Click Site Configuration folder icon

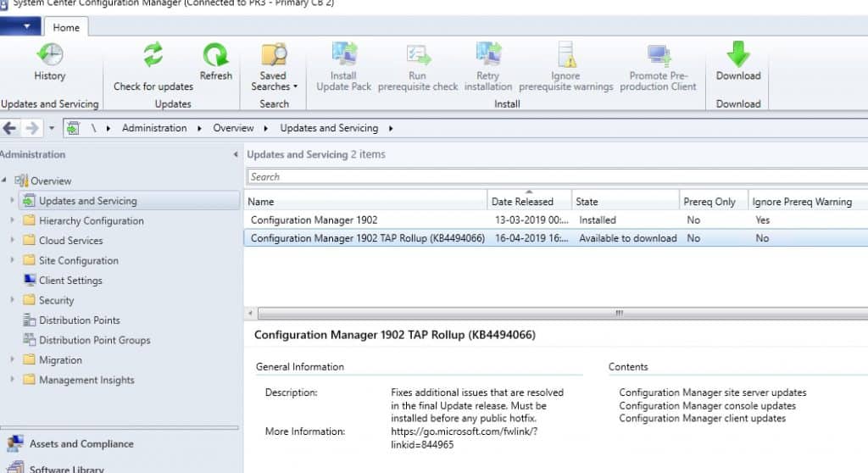[x=30, y=260]
